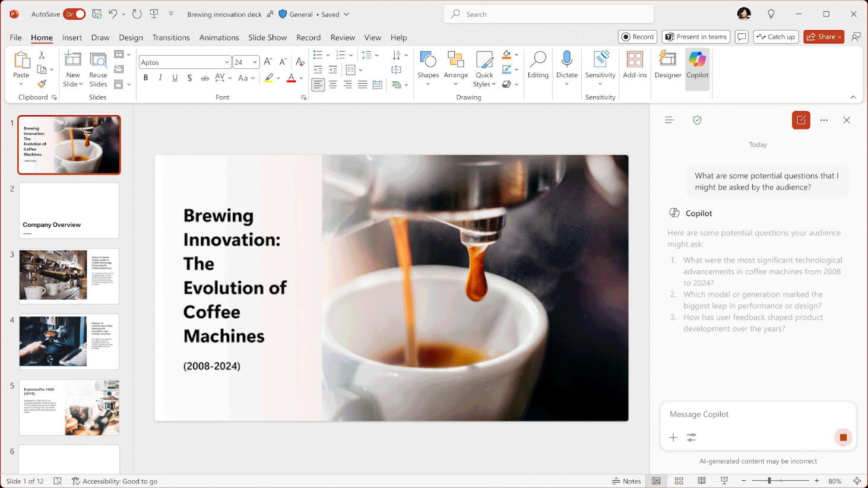Click the Cut scissors icon

click(x=42, y=55)
